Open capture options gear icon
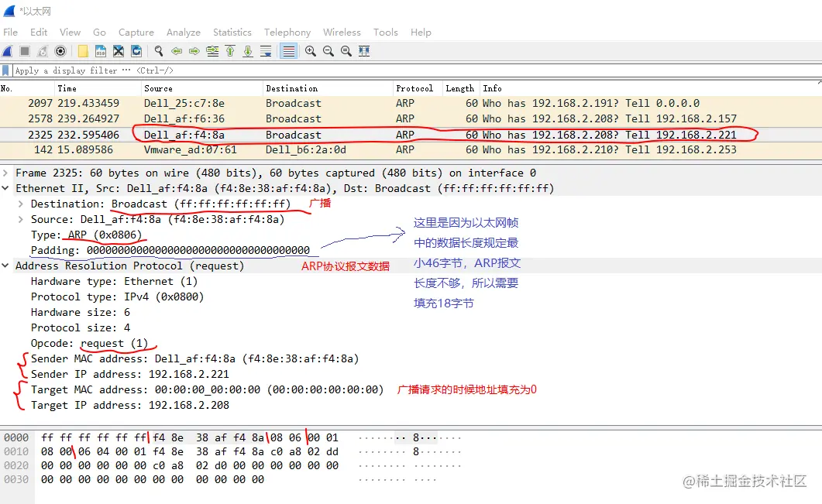The width and height of the screenshot is (822, 504). coord(60,51)
